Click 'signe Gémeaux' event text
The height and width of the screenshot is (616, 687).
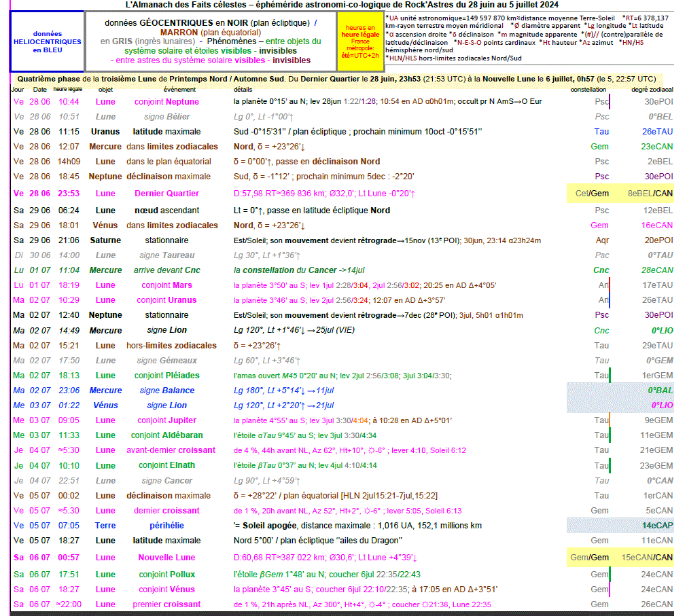[x=166, y=361]
